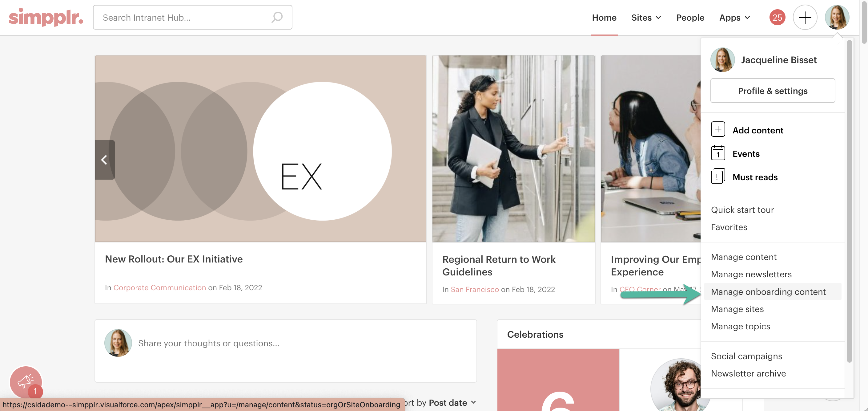Select the Events calendar icon
The image size is (868, 411).
[718, 153]
